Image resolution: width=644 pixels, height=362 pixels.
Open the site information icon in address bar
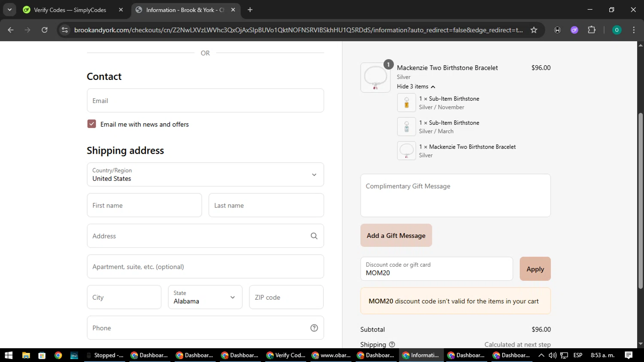click(x=65, y=30)
